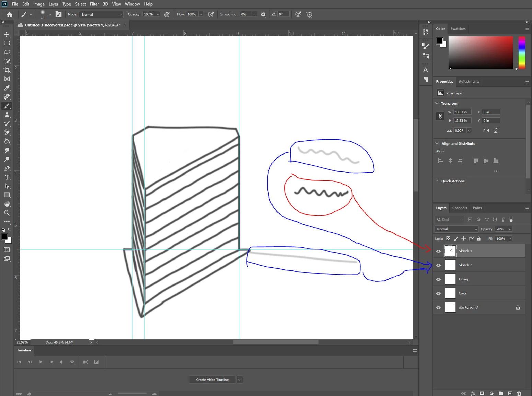Image resolution: width=532 pixels, height=396 pixels.
Task: Open the smoothing options gear
Action: pyautogui.click(x=263, y=14)
